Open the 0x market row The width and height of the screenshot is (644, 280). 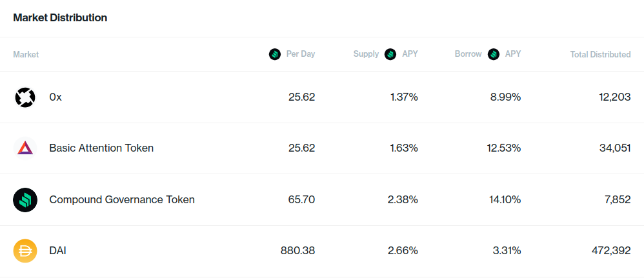(322, 97)
